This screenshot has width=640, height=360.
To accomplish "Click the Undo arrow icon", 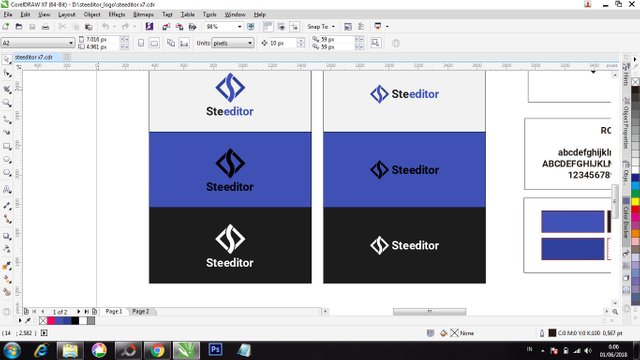I will point(106,27).
